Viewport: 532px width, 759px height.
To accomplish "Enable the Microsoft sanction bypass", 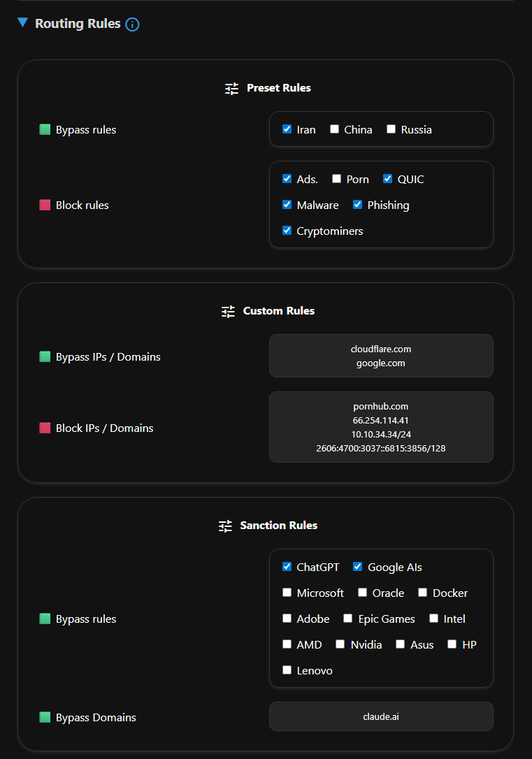I will coord(287,593).
